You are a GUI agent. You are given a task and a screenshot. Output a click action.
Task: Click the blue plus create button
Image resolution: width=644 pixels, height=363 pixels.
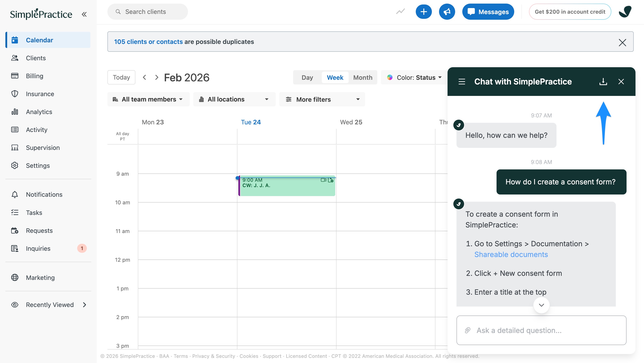424,12
